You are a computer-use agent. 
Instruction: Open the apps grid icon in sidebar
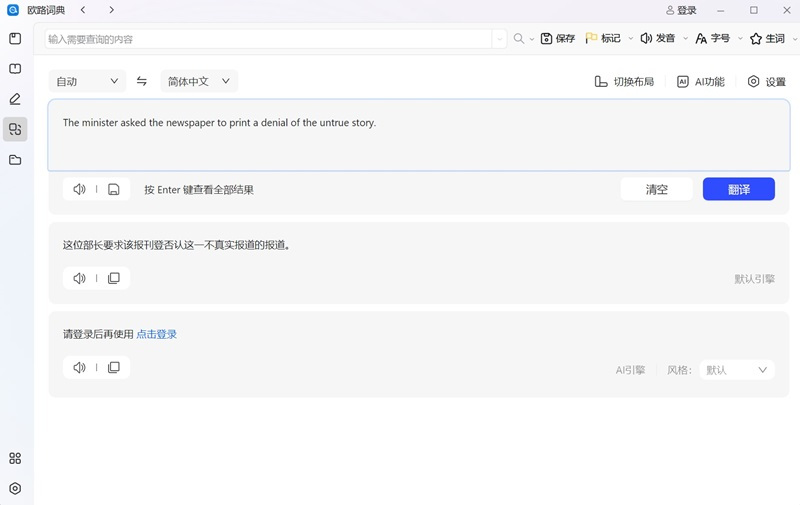(x=15, y=458)
